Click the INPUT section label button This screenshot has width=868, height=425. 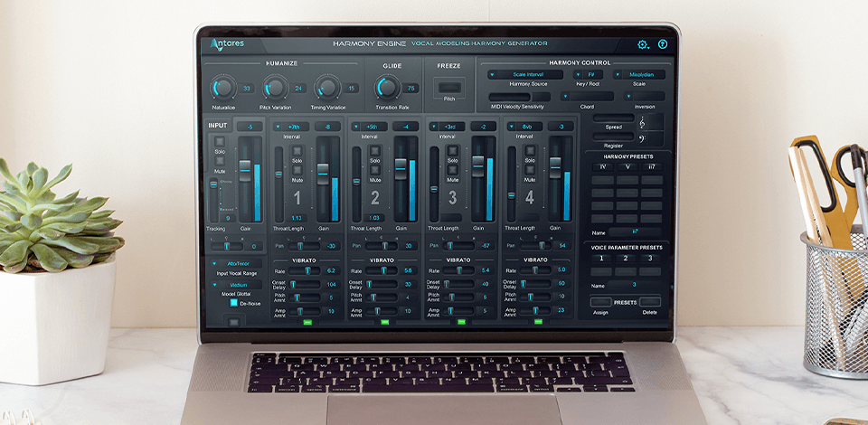coord(218,126)
